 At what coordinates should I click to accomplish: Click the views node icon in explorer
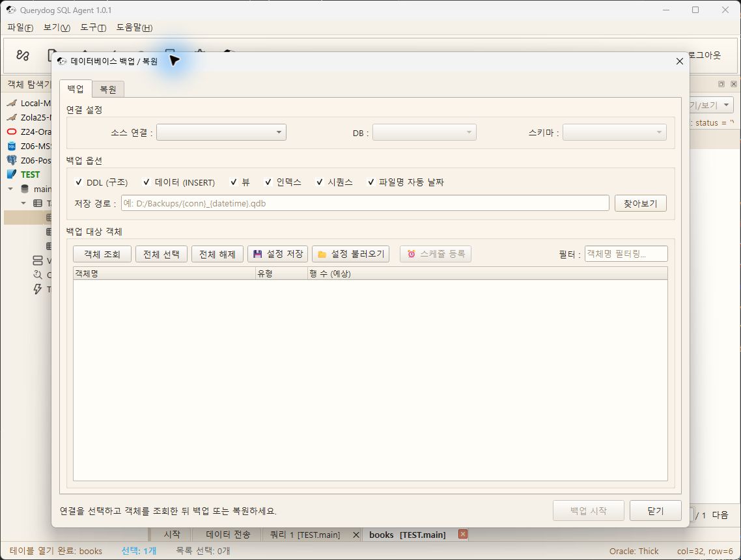coord(38,260)
